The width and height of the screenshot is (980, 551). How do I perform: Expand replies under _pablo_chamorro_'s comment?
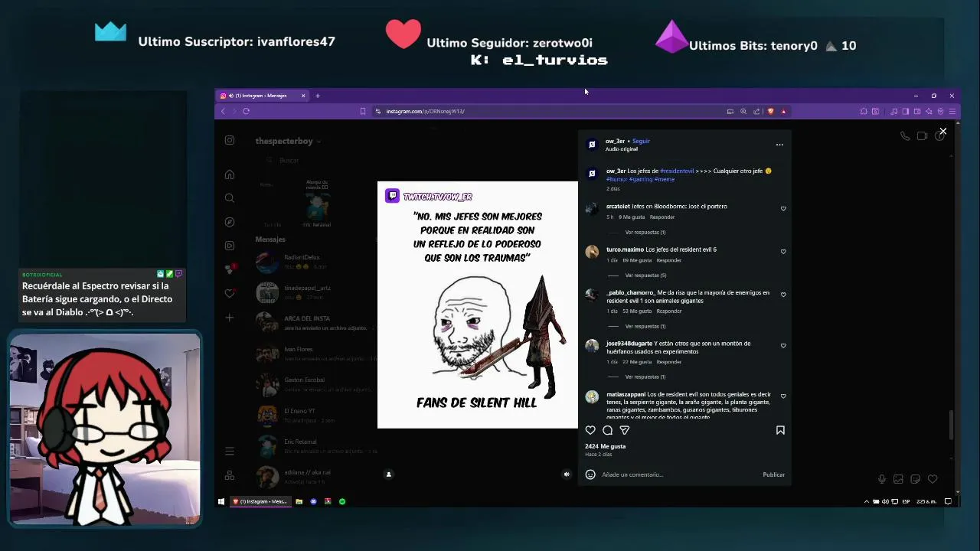point(645,326)
